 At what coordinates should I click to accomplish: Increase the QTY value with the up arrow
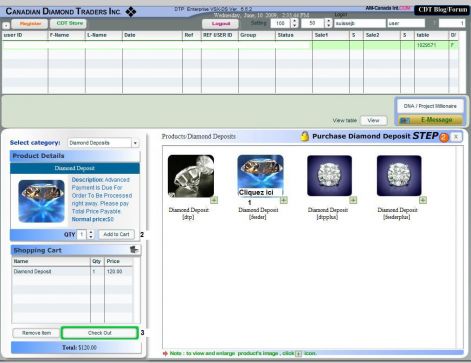[91, 232]
